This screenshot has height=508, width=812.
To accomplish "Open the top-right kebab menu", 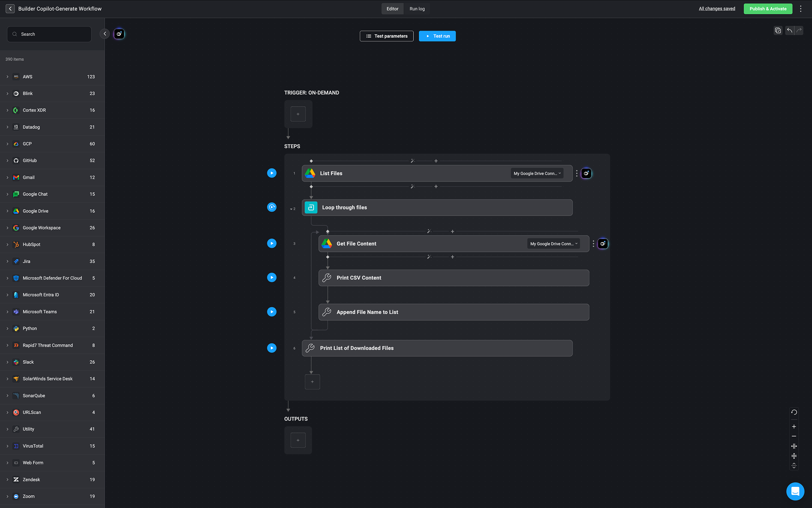I will pos(801,8).
